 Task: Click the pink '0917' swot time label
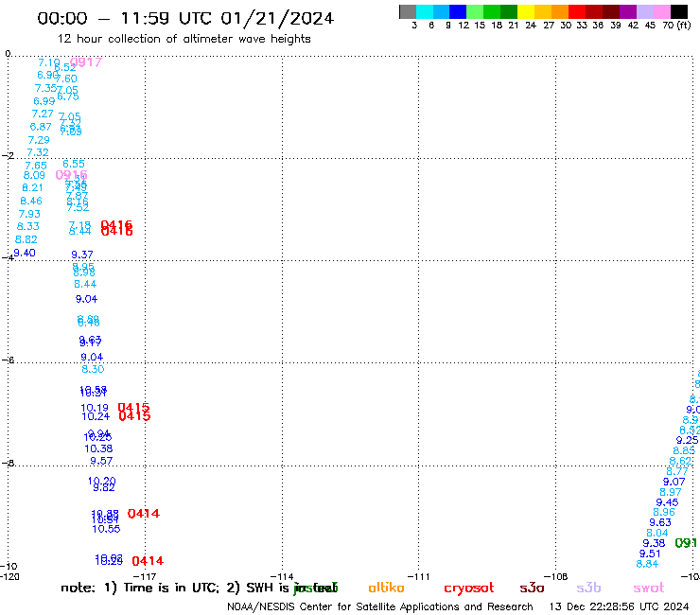[x=86, y=62]
